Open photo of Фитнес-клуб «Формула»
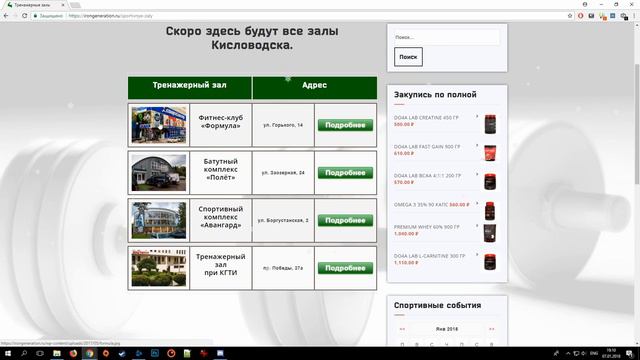This screenshot has width=640, height=360. coord(159,125)
